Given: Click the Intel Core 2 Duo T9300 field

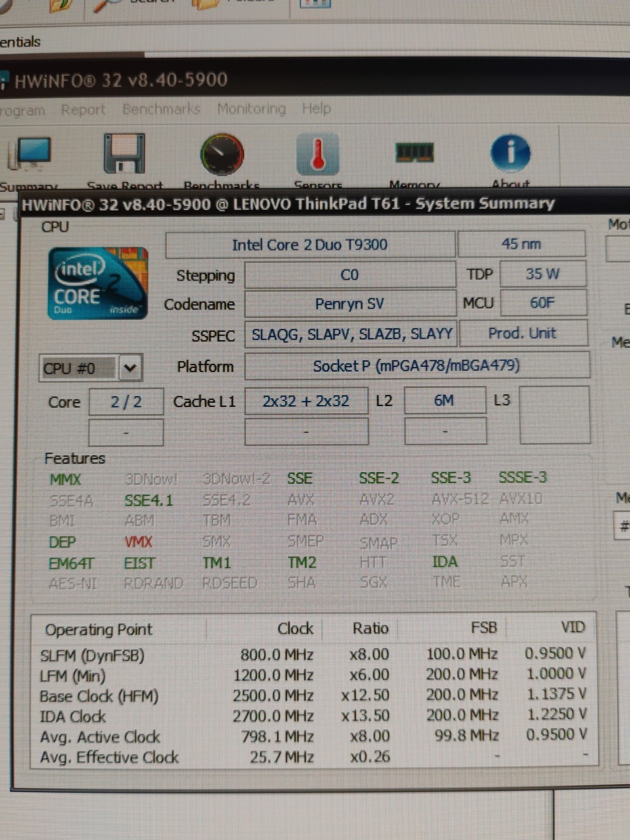Looking at the screenshot, I should pos(310,245).
